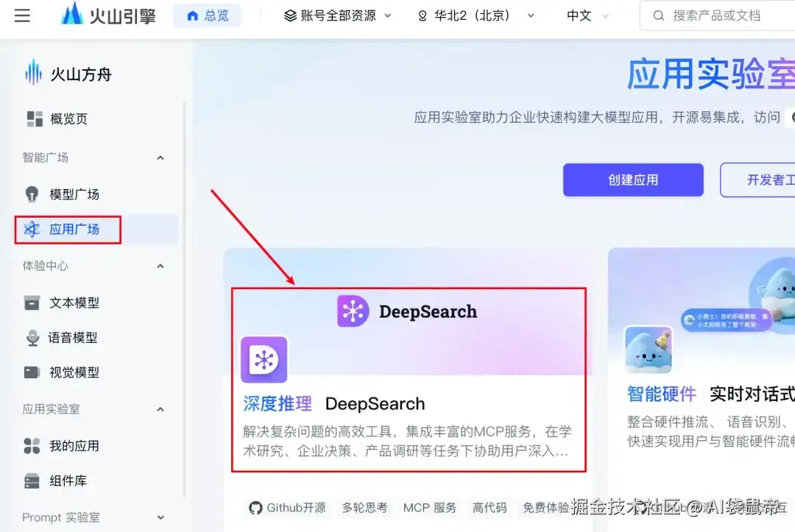Click the 创建应用 button

(x=633, y=180)
